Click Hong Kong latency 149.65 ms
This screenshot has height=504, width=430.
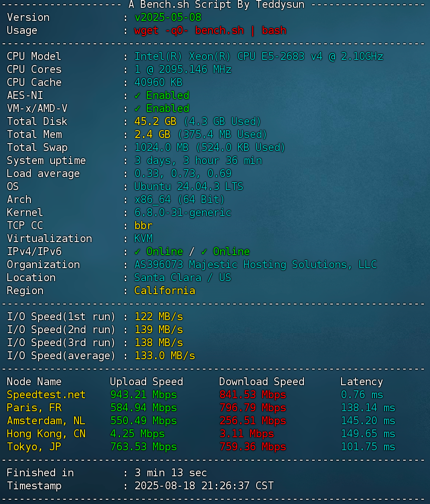pyautogui.click(x=368, y=434)
